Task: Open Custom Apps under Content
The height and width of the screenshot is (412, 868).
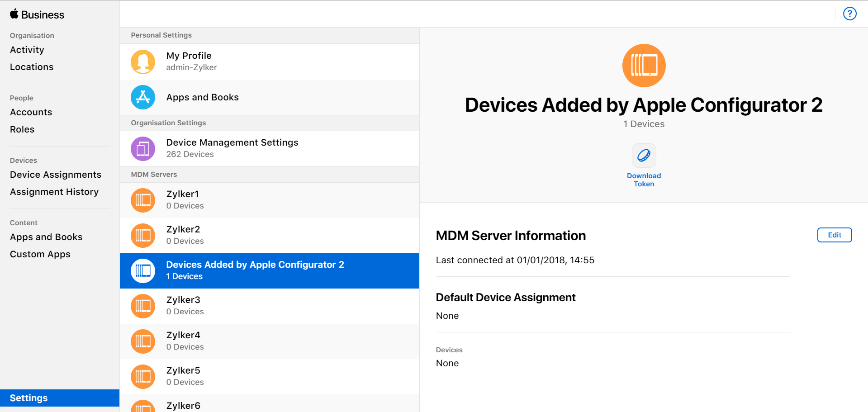Action: (x=40, y=254)
